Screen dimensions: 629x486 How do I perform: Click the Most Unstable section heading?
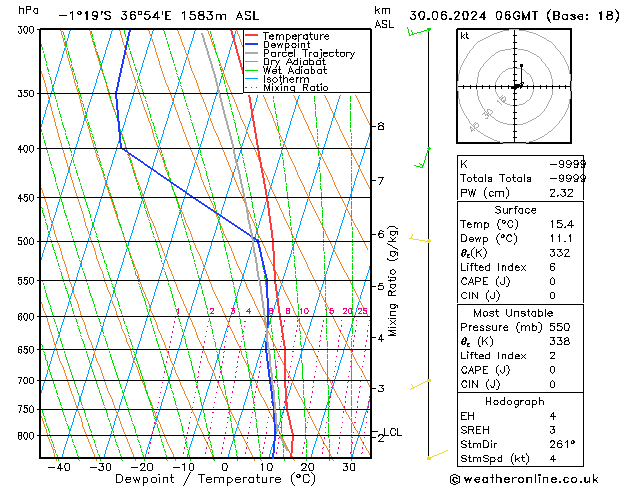coord(513,313)
